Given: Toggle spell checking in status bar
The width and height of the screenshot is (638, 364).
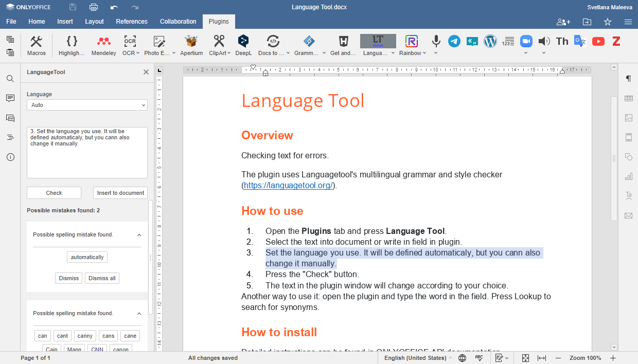Looking at the screenshot, I should coord(478,358).
